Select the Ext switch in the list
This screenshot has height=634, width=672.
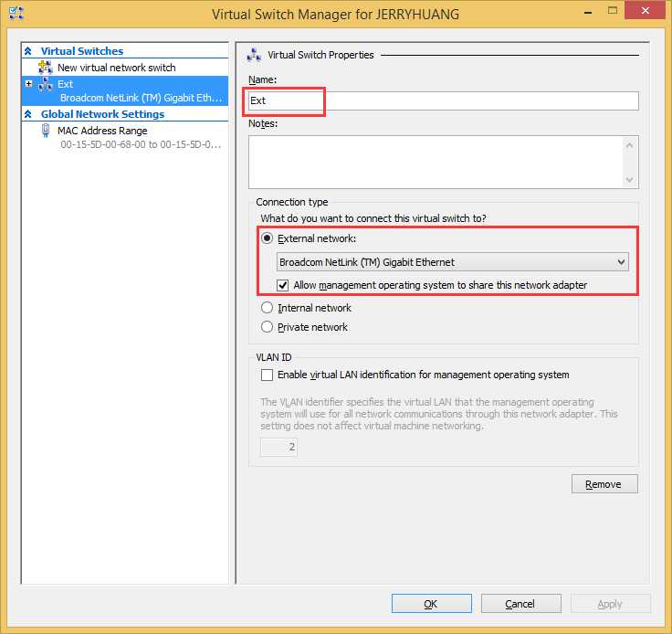click(125, 90)
